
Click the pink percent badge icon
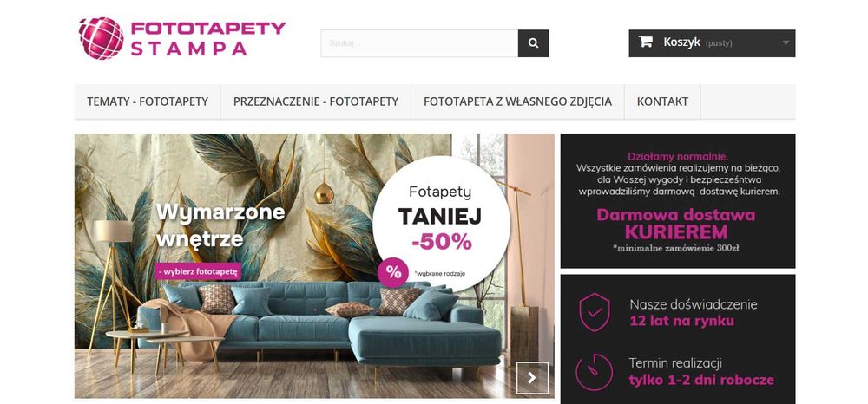point(393,272)
